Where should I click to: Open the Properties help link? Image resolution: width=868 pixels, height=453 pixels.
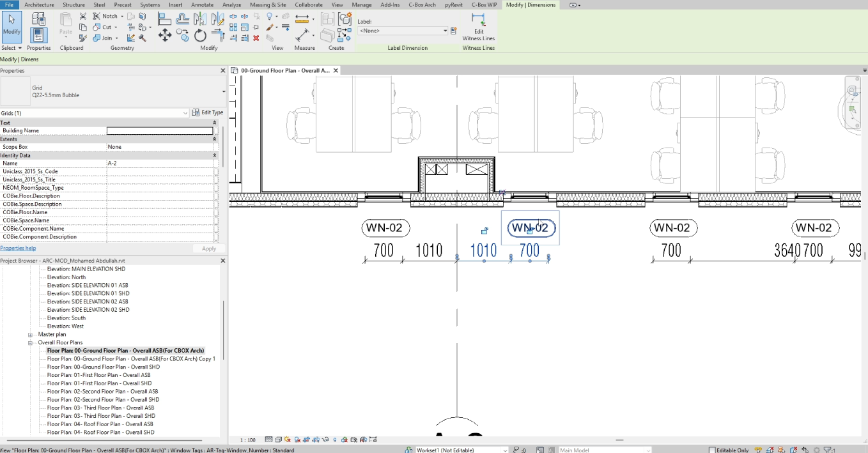tap(18, 248)
